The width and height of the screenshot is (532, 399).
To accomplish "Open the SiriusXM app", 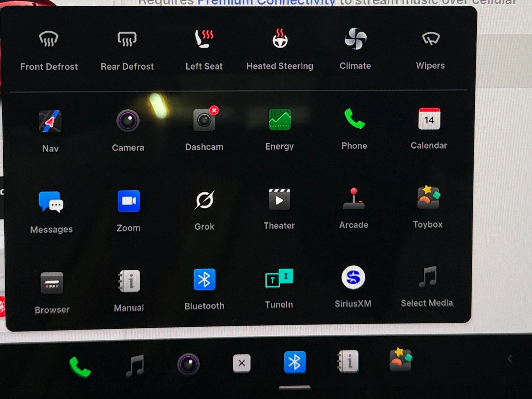I will pos(353,278).
